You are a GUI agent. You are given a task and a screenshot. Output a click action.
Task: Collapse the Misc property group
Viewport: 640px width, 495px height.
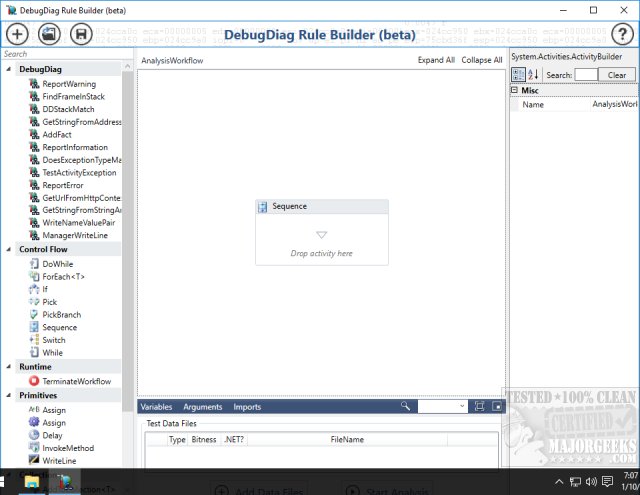click(x=515, y=90)
